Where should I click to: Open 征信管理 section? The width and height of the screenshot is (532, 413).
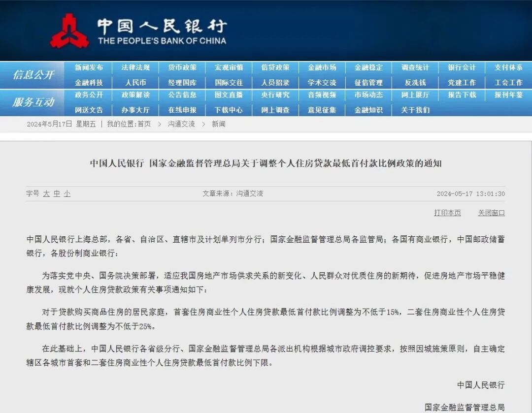[x=368, y=82]
